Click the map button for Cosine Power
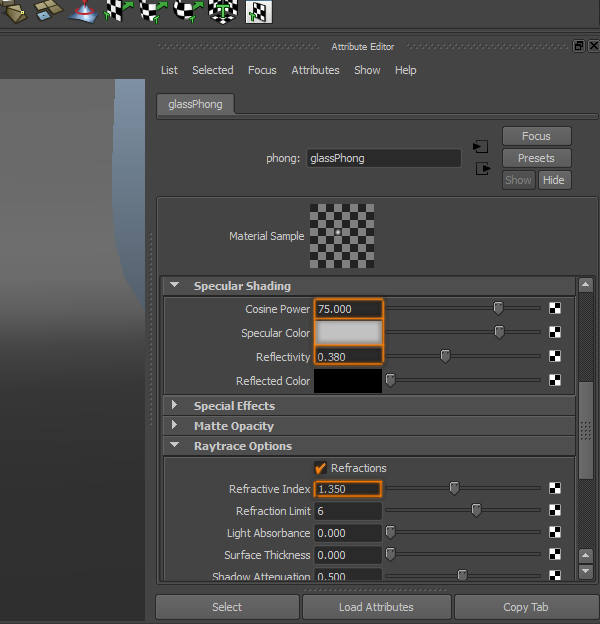 [555, 308]
